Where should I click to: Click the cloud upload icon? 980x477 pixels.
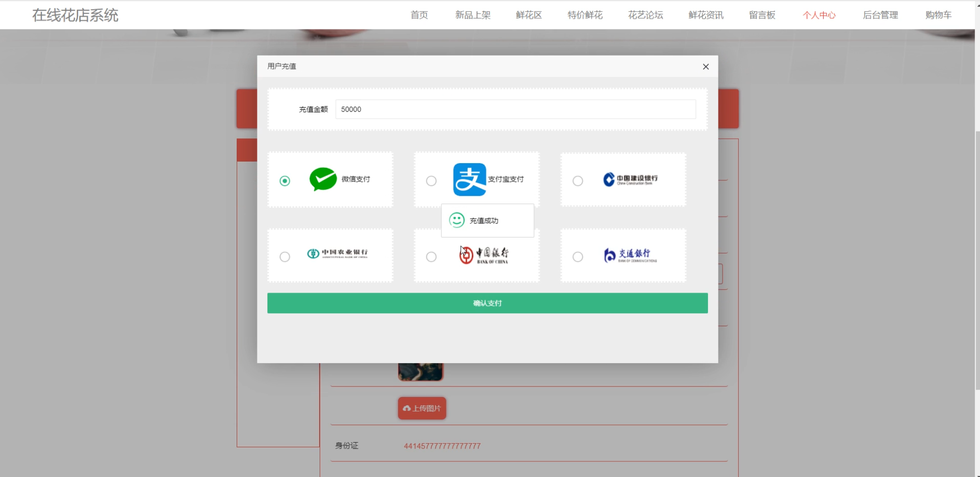[x=406, y=408]
